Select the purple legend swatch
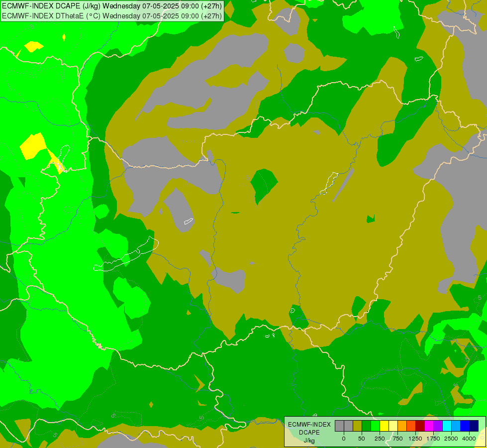Viewport: 487px width, 448px height. [x=438, y=426]
